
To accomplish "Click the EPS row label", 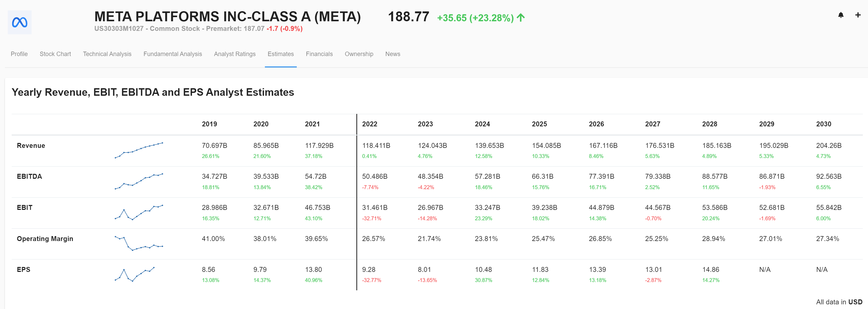I will [24, 270].
